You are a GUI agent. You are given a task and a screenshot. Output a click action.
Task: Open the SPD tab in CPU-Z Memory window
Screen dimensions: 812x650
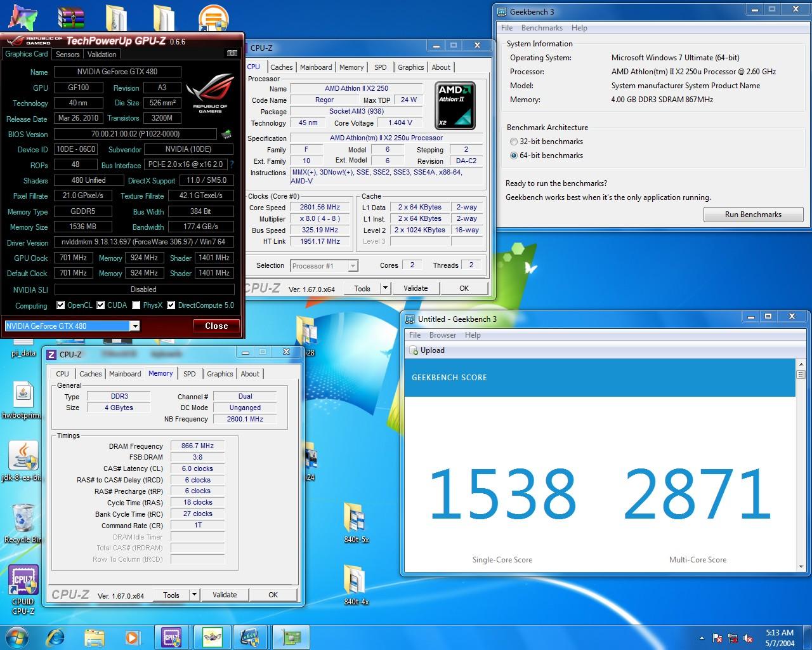coord(190,374)
